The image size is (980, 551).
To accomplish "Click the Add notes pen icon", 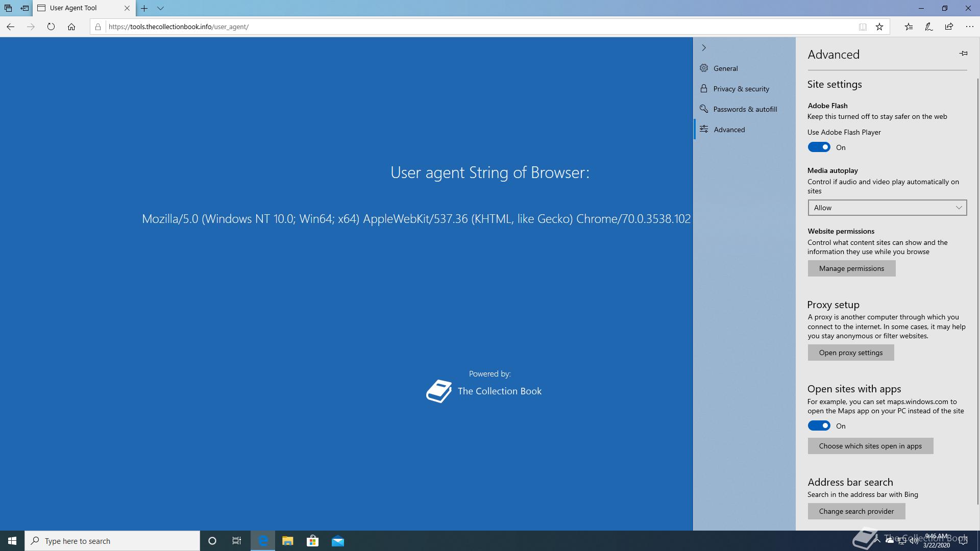I will 929,27.
